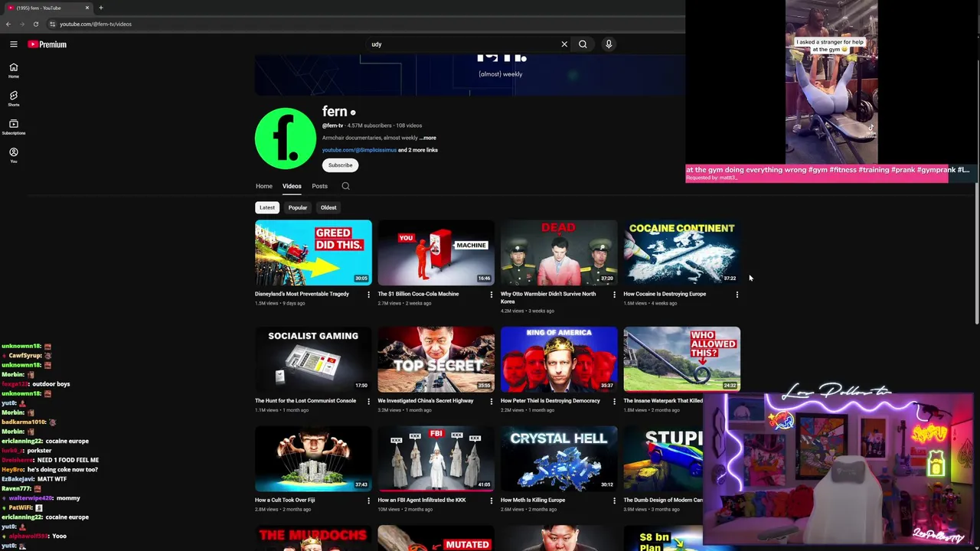Show the 'and 2 more links' list
Image resolution: width=980 pixels, height=551 pixels.
tap(418, 150)
